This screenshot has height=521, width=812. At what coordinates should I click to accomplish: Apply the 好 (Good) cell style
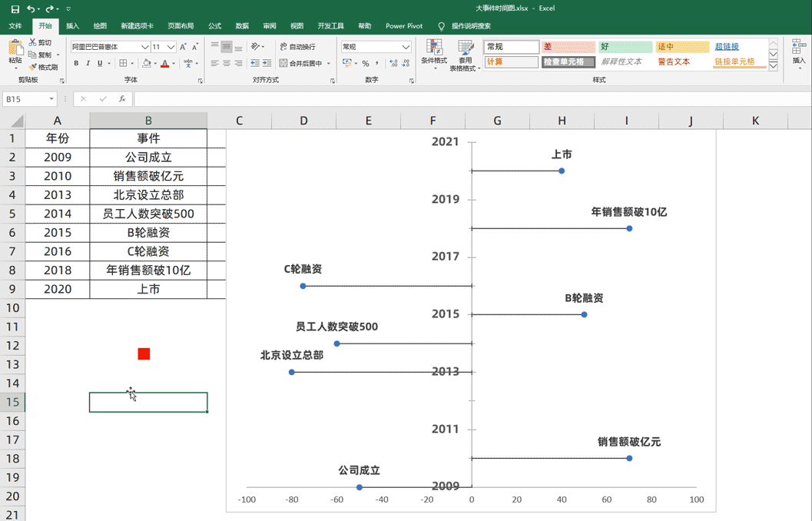point(625,47)
